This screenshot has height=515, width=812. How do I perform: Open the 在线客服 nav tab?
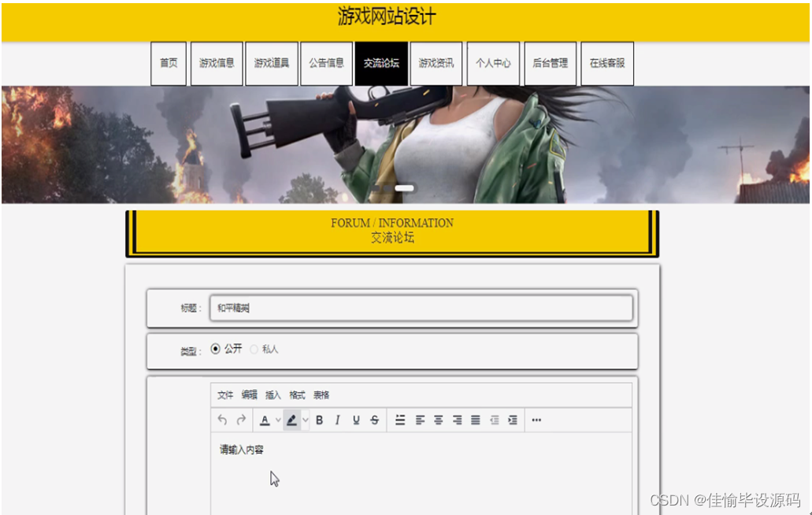point(607,63)
